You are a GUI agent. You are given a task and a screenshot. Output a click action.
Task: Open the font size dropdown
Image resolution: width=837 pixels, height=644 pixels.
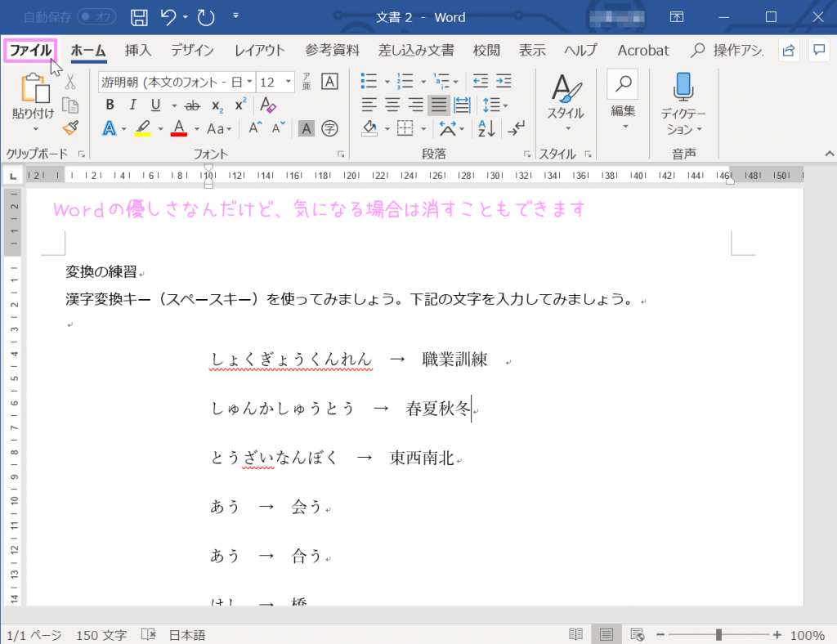click(x=289, y=82)
